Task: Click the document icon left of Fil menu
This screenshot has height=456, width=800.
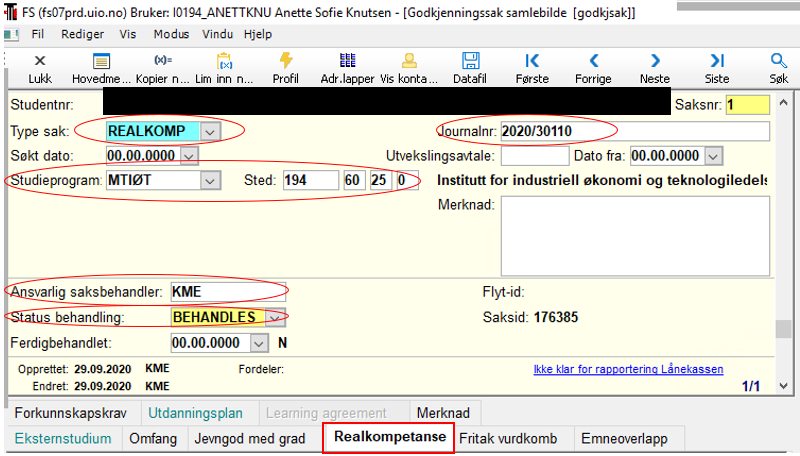Action: click(x=11, y=35)
